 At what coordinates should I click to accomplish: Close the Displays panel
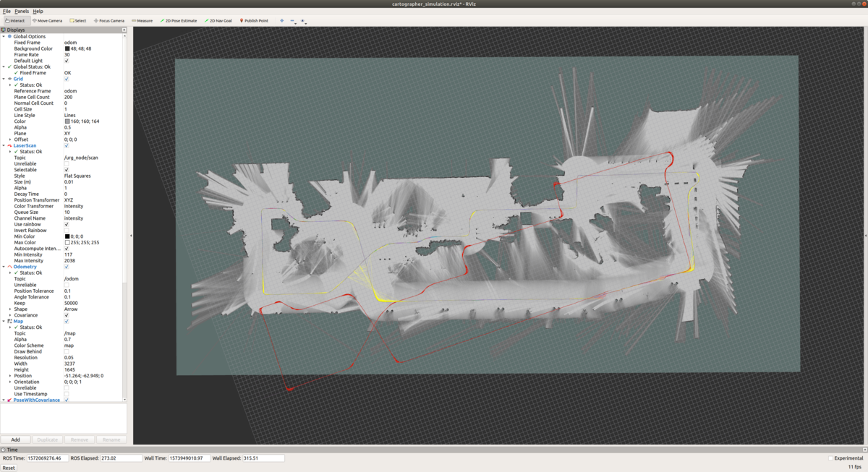(124, 30)
